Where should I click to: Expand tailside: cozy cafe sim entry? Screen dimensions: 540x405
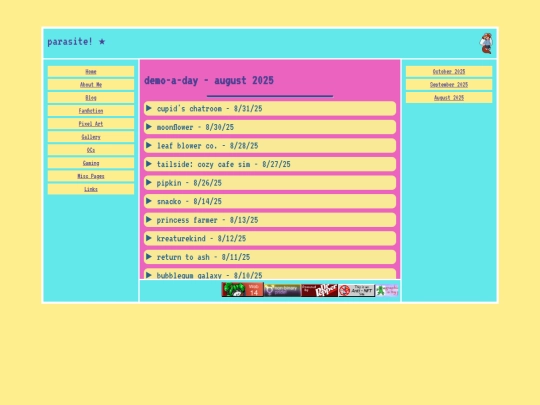pyautogui.click(x=270, y=164)
